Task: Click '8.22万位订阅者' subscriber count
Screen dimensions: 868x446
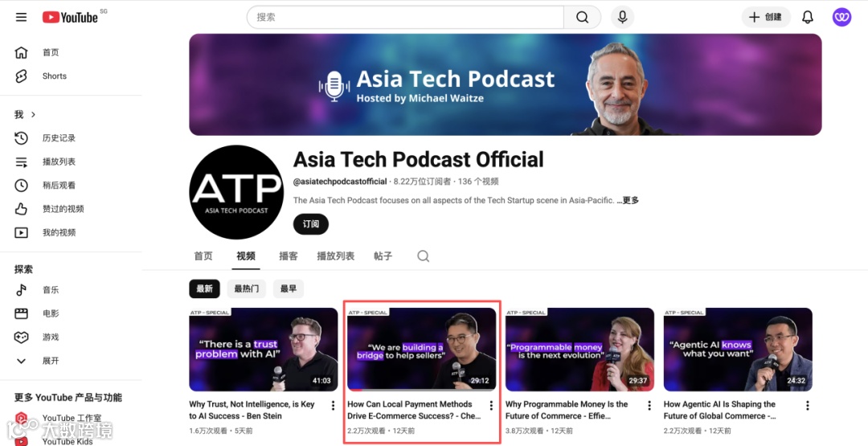Action: (423, 182)
